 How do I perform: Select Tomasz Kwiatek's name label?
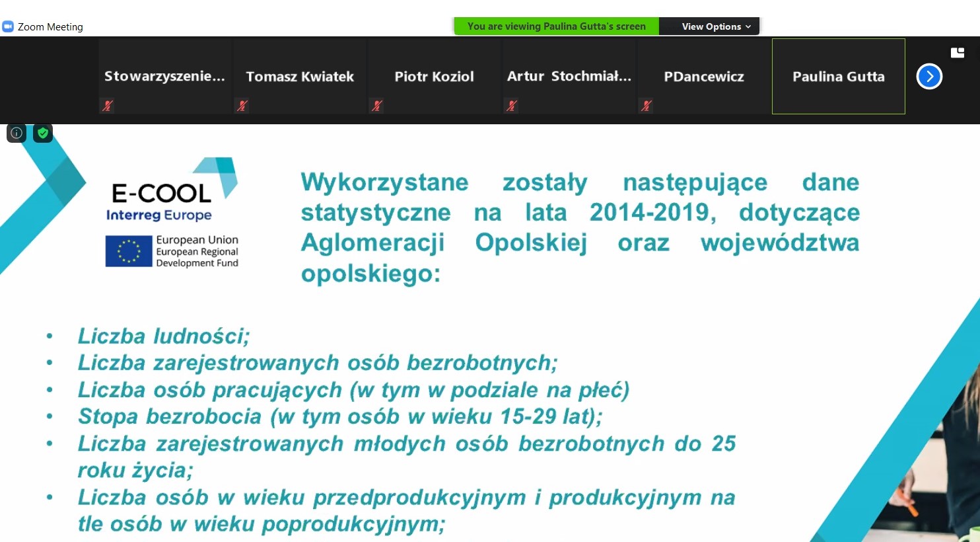tap(300, 77)
